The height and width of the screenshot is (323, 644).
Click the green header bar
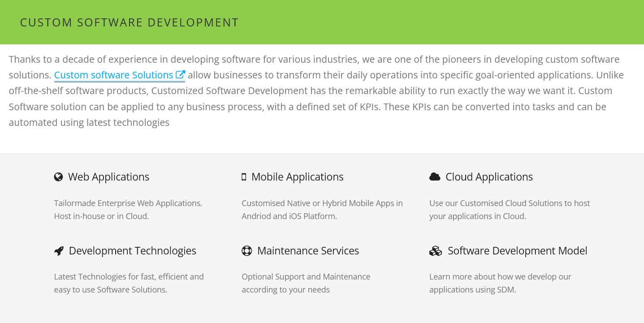click(322, 22)
